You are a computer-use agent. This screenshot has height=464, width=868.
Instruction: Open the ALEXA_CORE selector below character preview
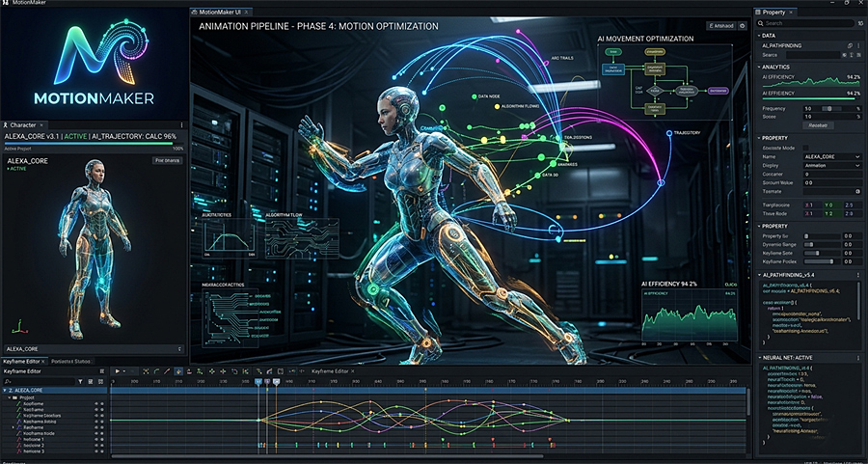point(94,349)
